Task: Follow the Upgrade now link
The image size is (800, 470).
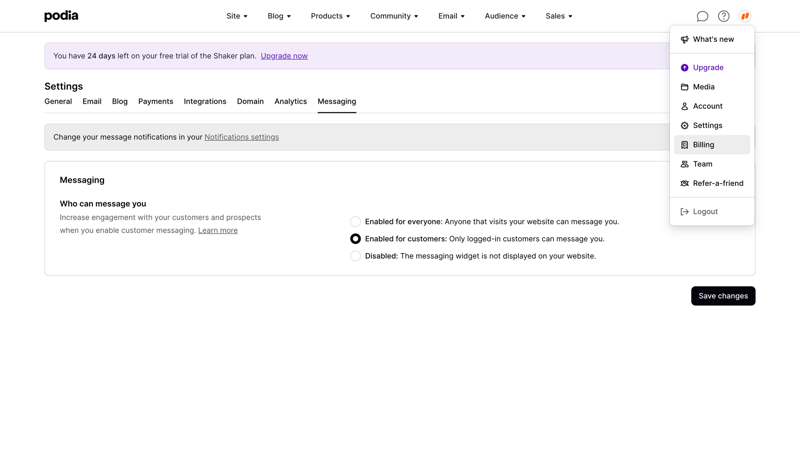Action: (x=284, y=56)
